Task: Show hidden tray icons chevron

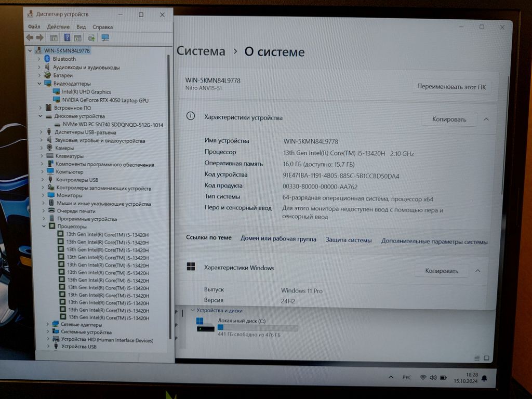Action: pos(391,377)
